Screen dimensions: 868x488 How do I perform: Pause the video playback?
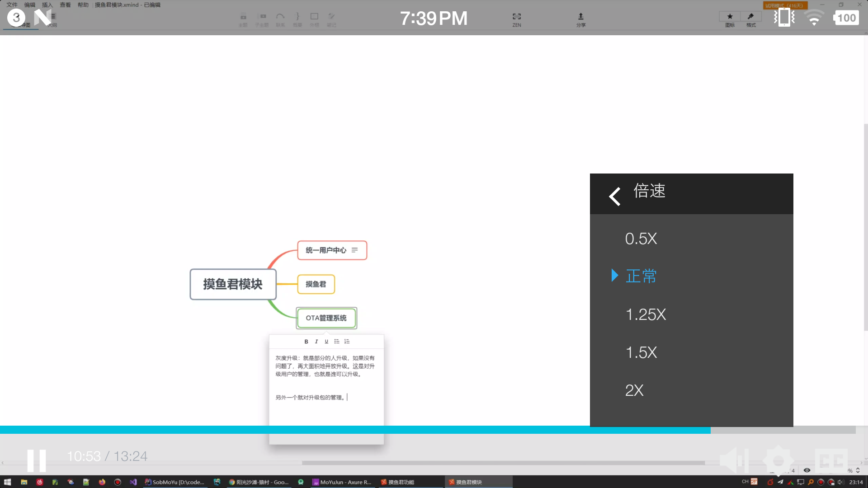click(36, 460)
